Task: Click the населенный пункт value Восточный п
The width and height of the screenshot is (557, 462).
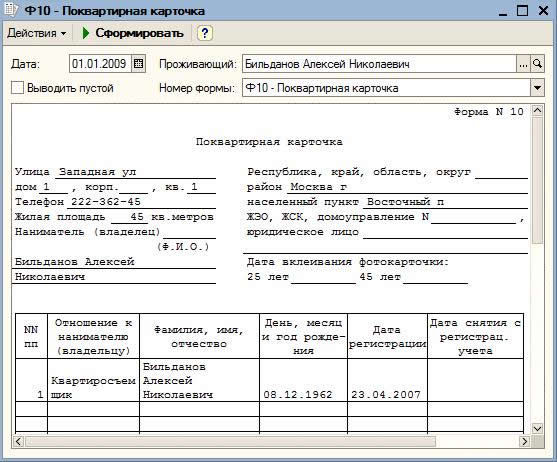Action: 405,202
